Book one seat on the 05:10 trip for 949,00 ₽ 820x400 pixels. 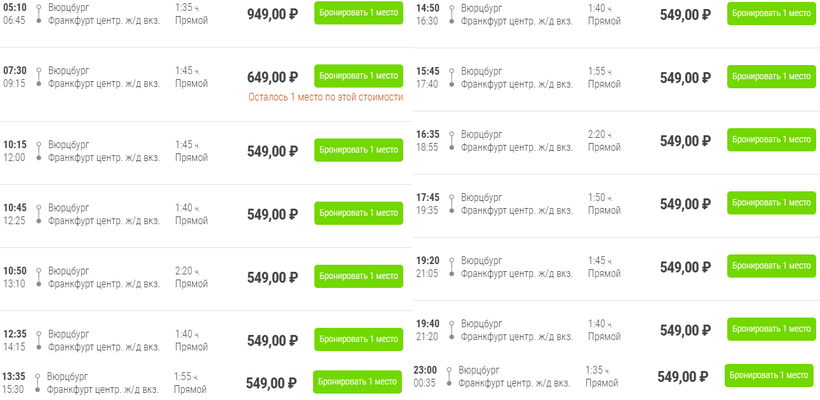coord(358,13)
